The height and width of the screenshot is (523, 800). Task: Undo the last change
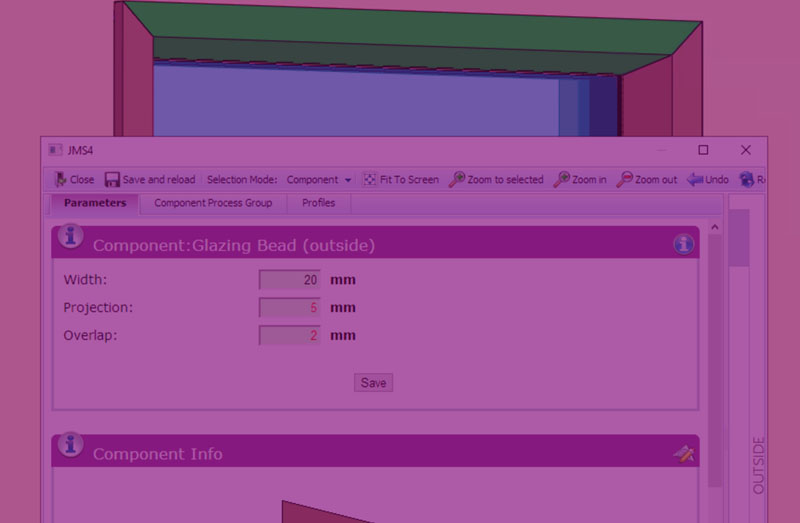click(707, 180)
